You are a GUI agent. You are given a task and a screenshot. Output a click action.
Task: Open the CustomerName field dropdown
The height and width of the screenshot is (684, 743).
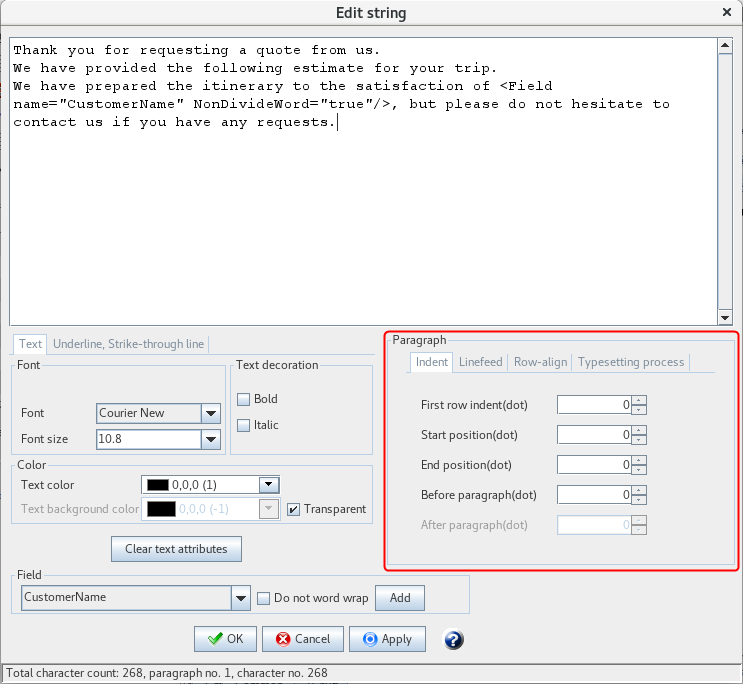[240, 598]
